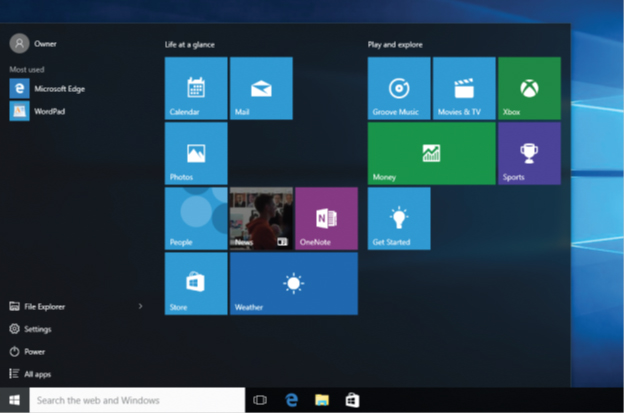Click the Owner account avatar
Screen dimensions: 624x413
coord(19,43)
